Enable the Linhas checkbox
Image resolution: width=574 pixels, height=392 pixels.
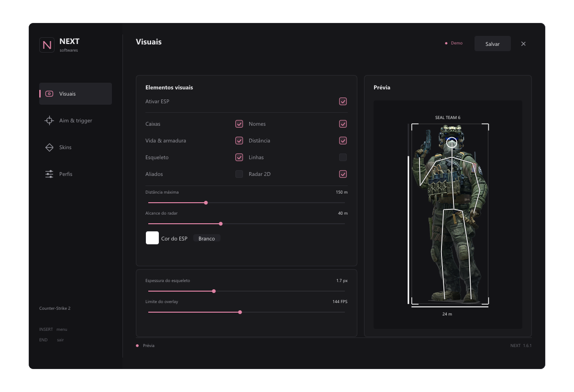[343, 157]
